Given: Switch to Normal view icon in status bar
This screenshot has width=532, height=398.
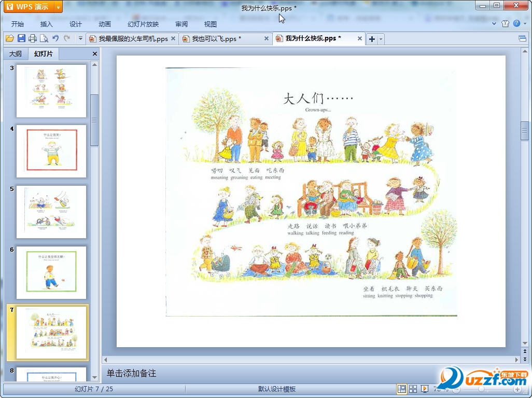Looking at the screenshot, I should point(402,389).
